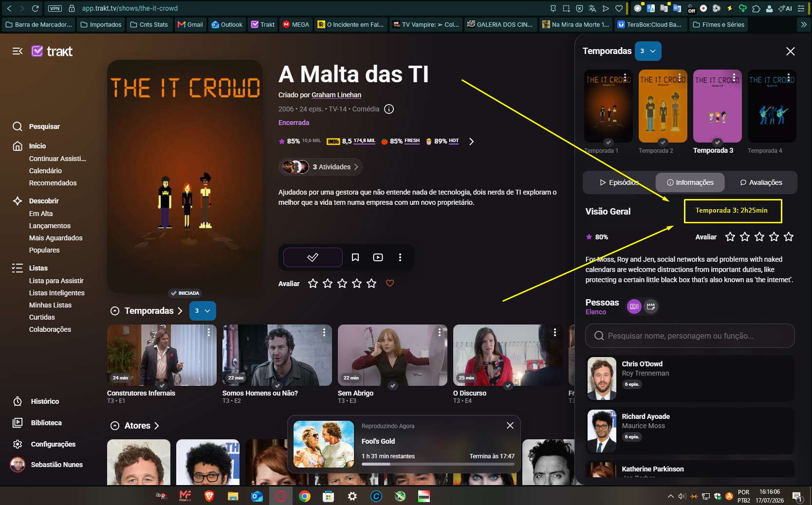Expand the Atores section chevron

pyautogui.click(x=156, y=426)
